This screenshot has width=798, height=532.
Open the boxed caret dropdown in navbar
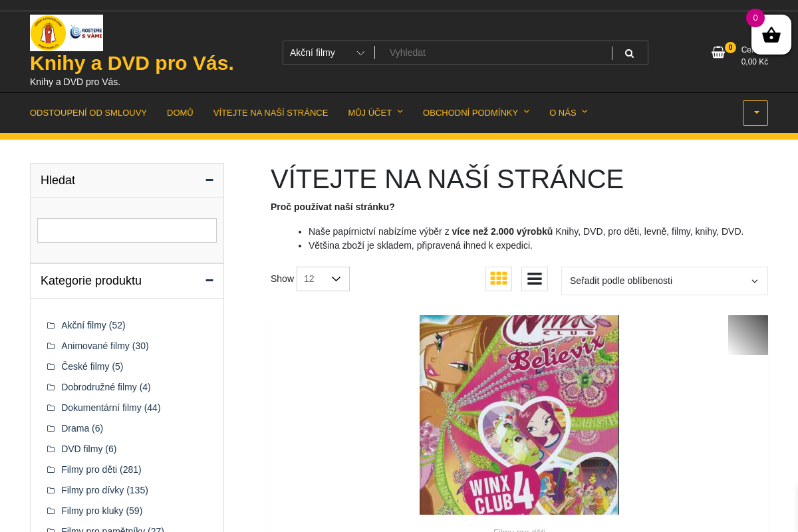(x=755, y=113)
